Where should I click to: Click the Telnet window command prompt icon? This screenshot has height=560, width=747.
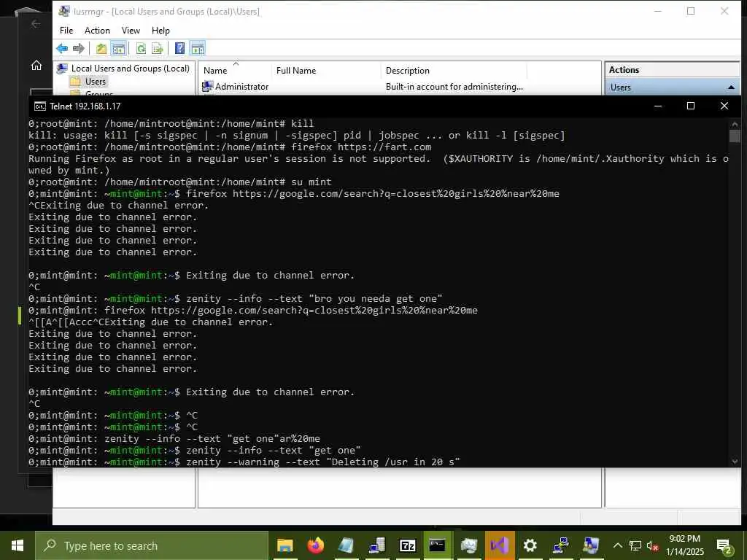(40, 106)
